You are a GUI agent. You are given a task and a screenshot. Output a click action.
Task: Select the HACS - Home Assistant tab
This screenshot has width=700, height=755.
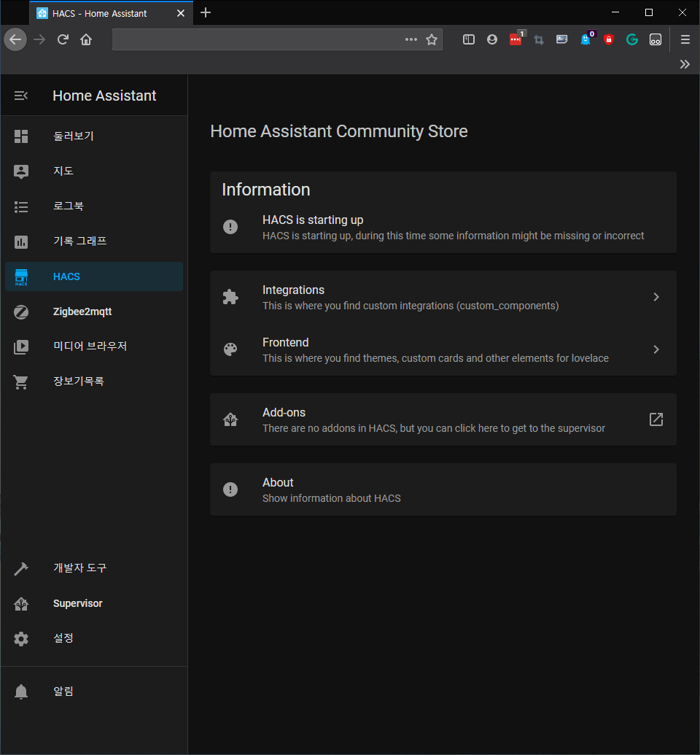112,13
